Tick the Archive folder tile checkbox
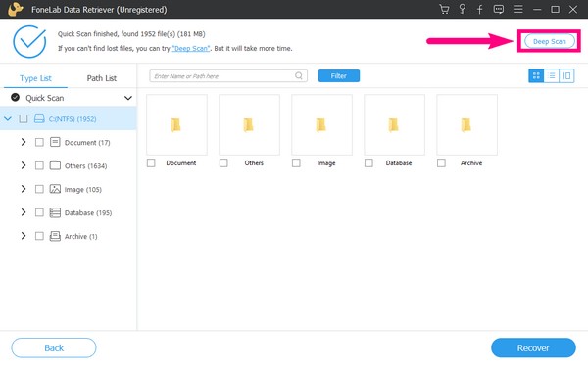The height and width of the screenshot is (369, 588). pos(441,162)
